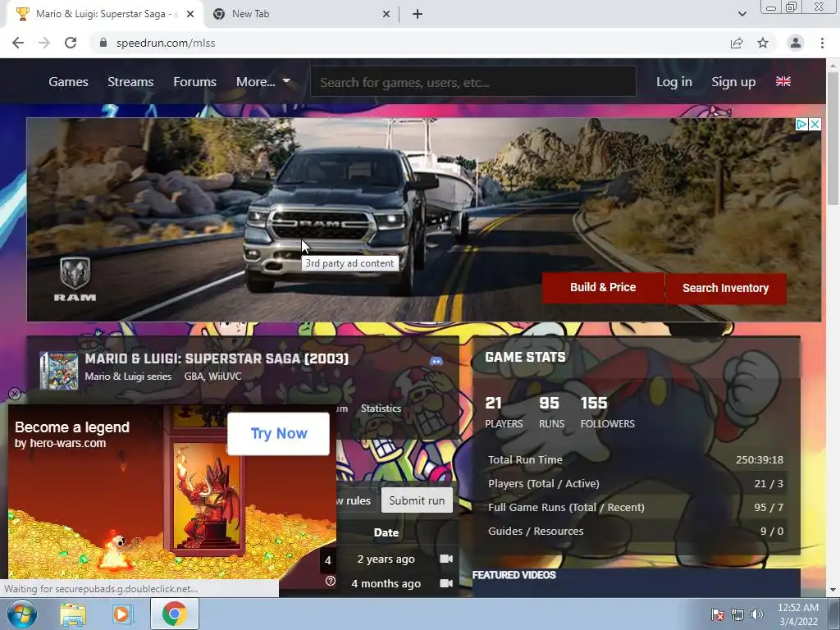
Task: Click the Log in link
Action: tap(674, 82)
